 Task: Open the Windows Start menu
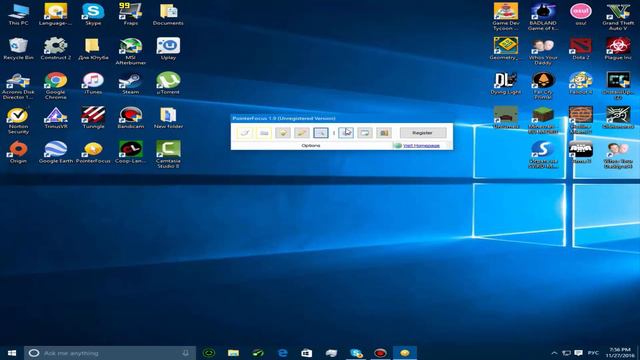(x=12, y=353)
